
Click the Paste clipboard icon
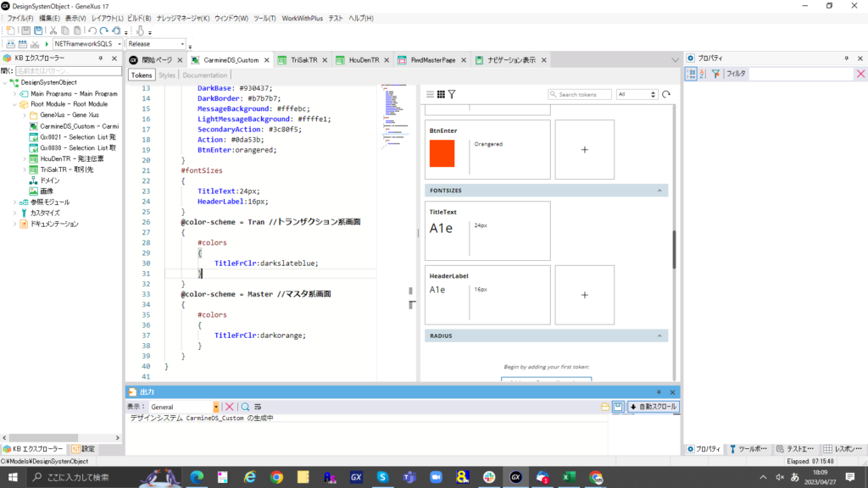point(77,30)
